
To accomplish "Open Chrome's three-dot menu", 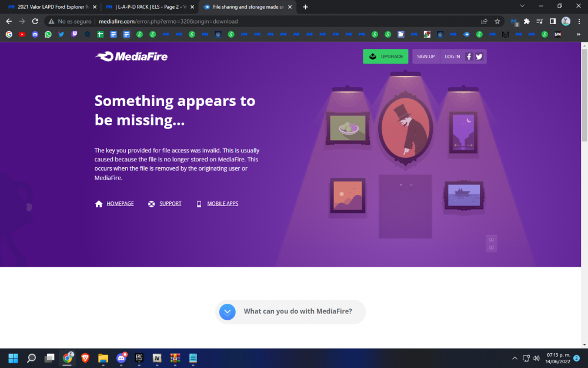I will click(x=579, y=21).
